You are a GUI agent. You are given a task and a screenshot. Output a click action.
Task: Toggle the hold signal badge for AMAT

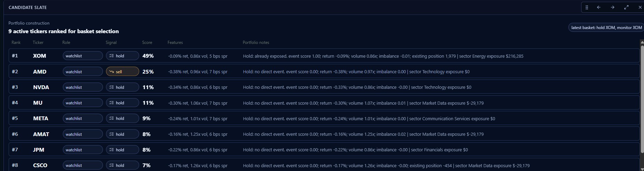[122, 134]
